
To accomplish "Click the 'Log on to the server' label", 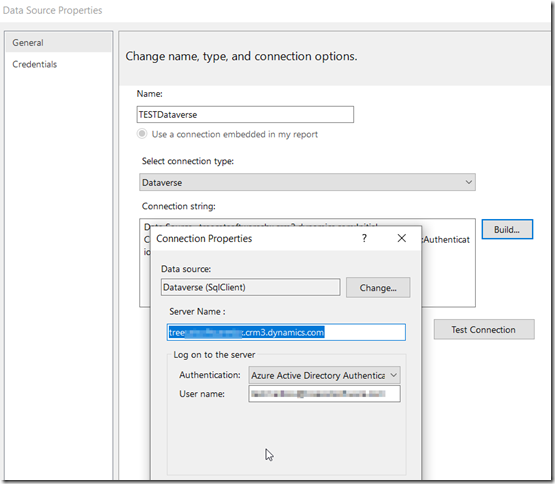I will [x=214, y=355].
